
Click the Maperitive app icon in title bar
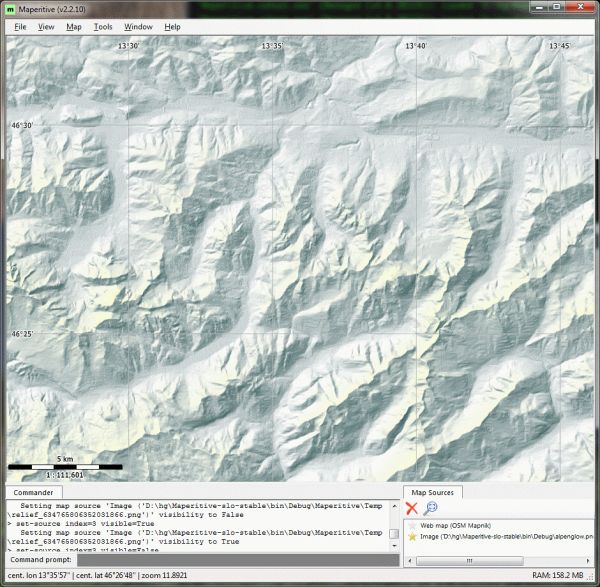11,9
